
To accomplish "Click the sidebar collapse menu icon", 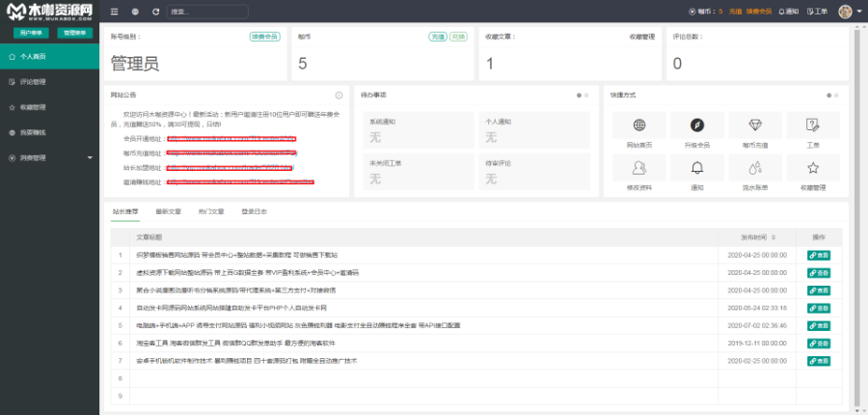I will (115, 12).
